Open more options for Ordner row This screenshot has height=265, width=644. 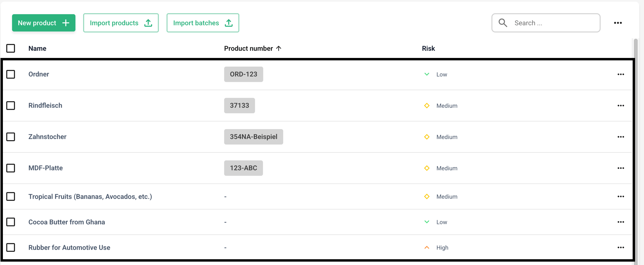(x=621, y=74)
